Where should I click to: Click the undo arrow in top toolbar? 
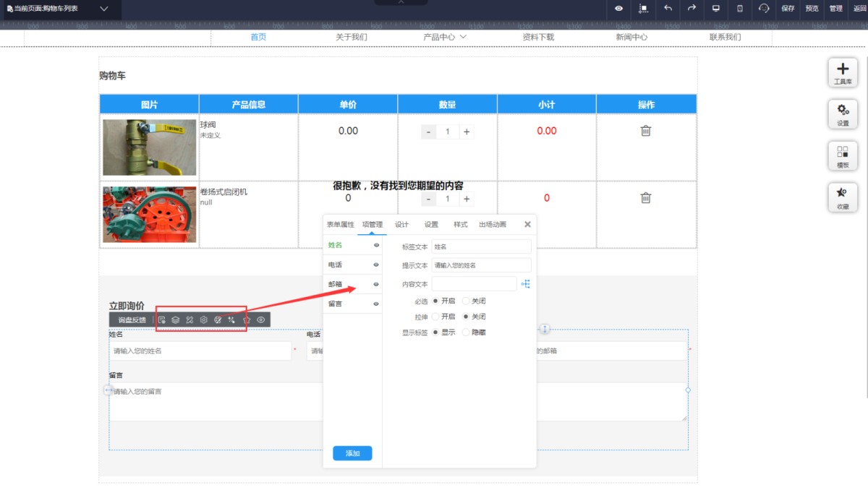(668, 9)
